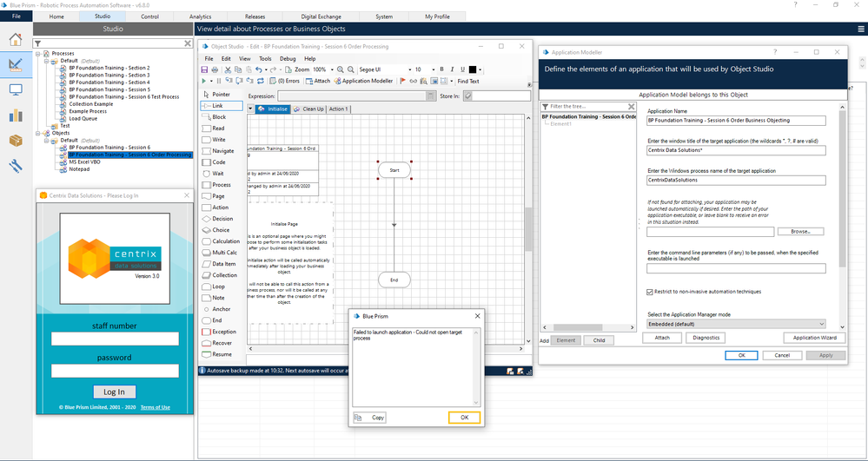Click the Zoom out magnifier icon
Image resolution: width=868 pixels, height=461 pixels.
[x=350, y=69]
